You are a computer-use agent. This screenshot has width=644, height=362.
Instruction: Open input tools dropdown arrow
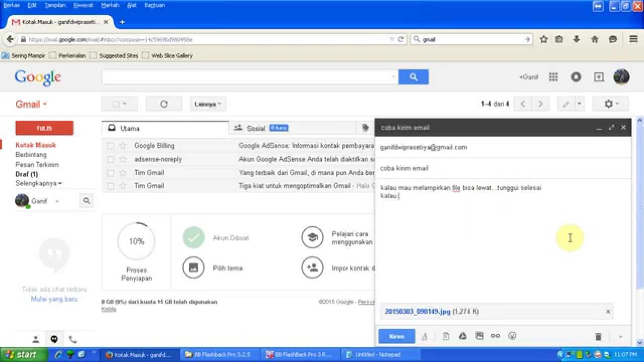click(x=579, y=104)
